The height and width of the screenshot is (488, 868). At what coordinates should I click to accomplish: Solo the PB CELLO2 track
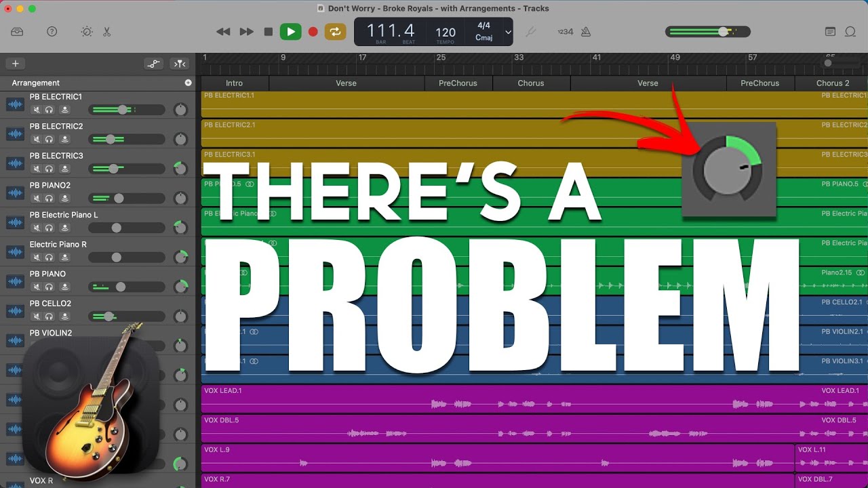[x=50, y=316]
